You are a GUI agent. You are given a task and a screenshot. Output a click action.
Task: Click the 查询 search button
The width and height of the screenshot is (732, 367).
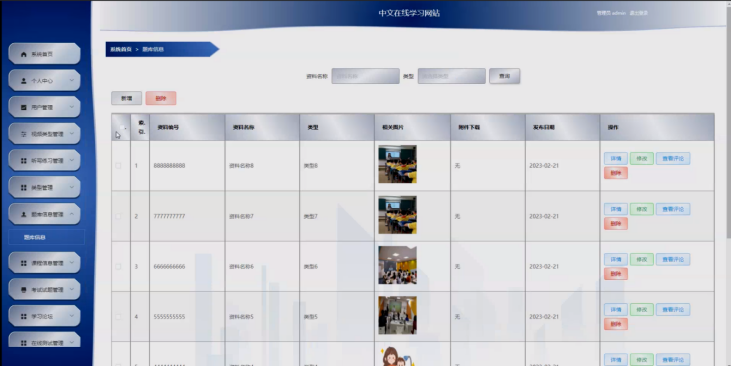pos(505,76)
